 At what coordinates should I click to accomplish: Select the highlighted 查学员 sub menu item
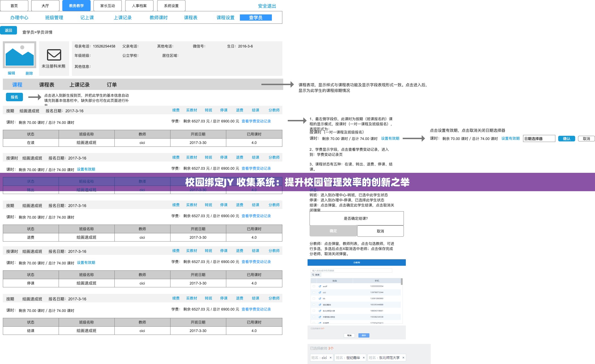click(x=256, y=18)
